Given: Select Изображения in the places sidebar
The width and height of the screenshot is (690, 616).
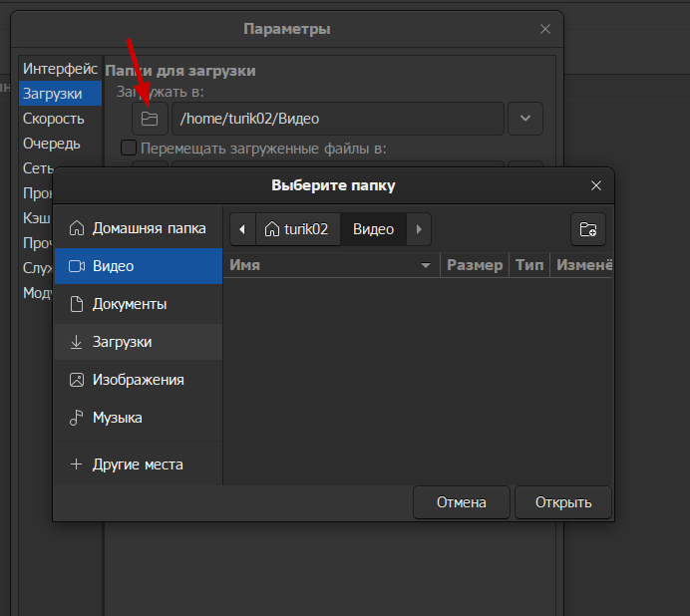Looking at the screenshot, I should tap(138, 380).
